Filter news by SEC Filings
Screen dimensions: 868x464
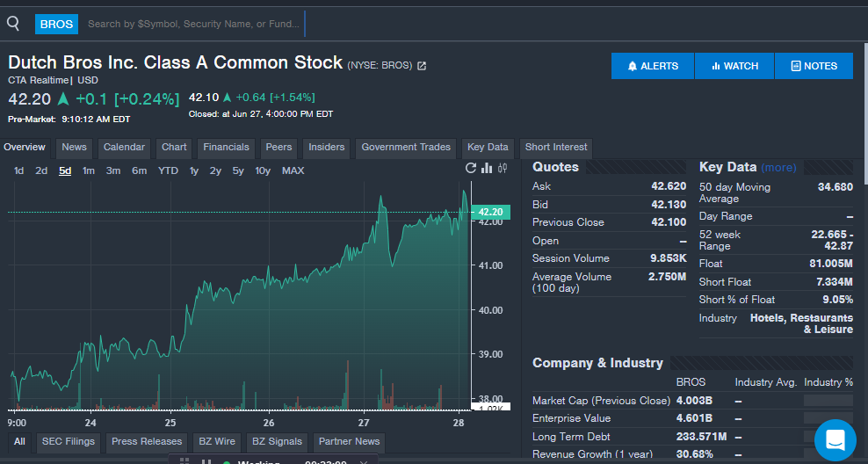(x=69, y=442)
